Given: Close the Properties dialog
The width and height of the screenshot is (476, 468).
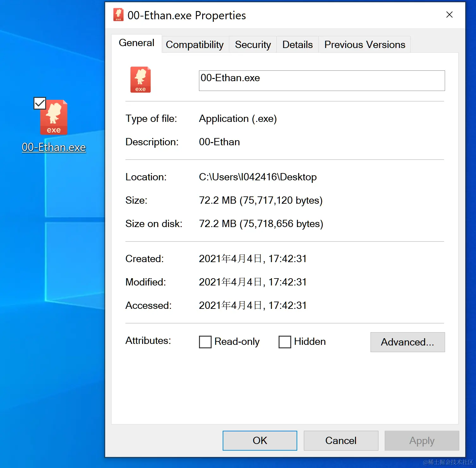Looking at the screenshot, I should point(449,15).
